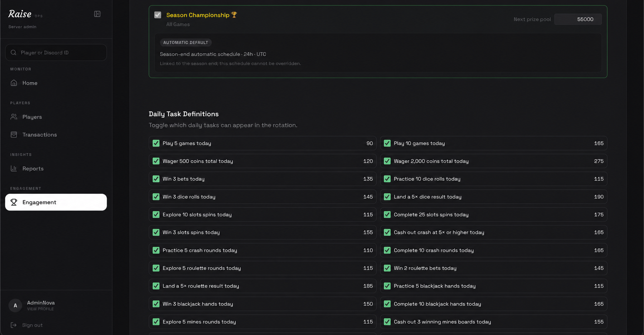
Task: Open the Players section
Action: [56, 117]
